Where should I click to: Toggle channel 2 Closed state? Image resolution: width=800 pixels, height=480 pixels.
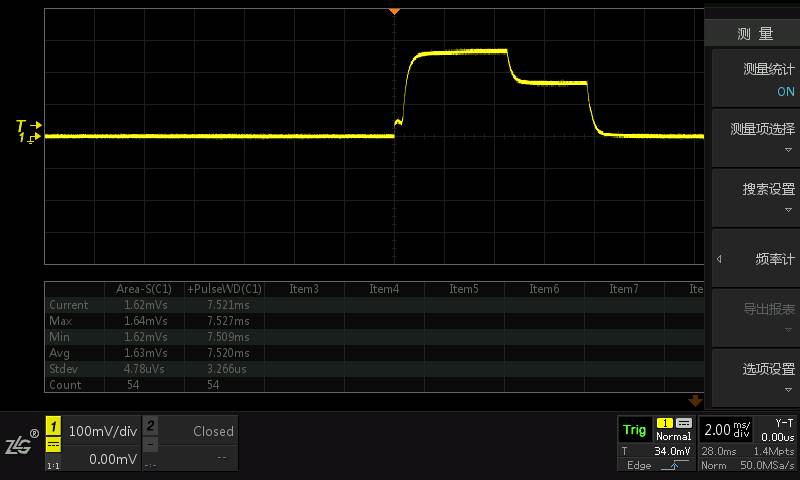click(198, 431)
